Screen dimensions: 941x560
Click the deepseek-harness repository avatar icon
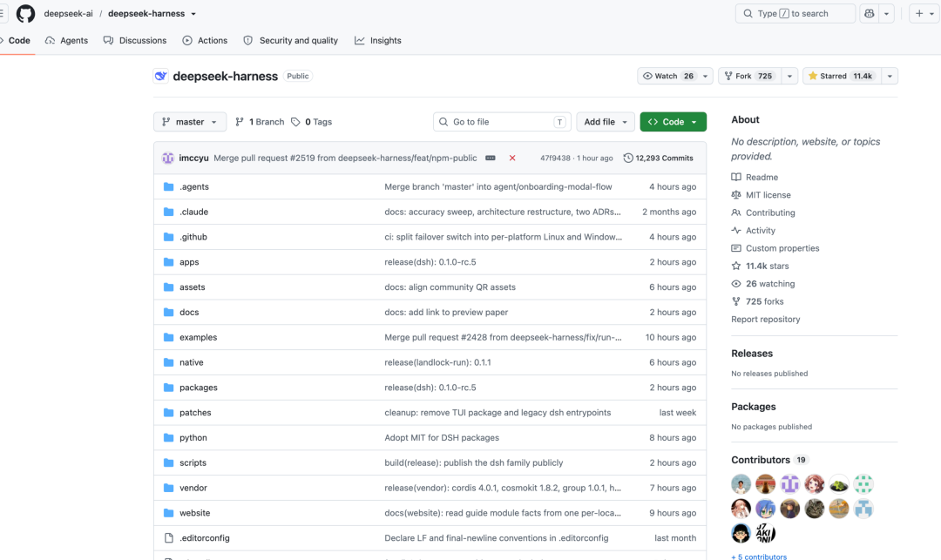[161, 76]
